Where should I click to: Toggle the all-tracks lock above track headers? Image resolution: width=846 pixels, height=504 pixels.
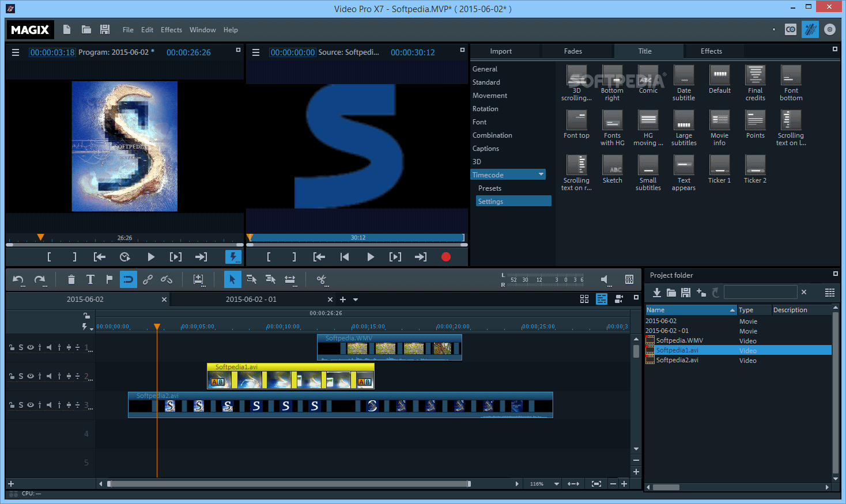(86, 316)
